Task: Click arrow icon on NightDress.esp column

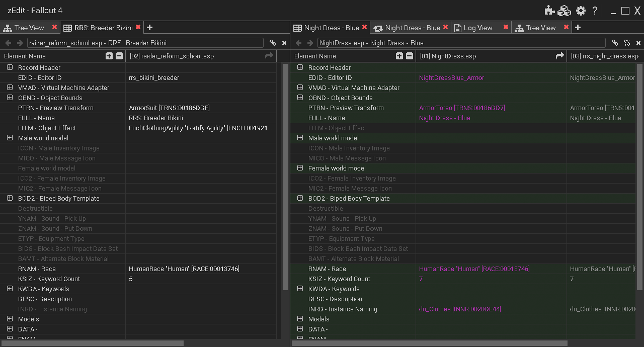Action: (559, 56)
